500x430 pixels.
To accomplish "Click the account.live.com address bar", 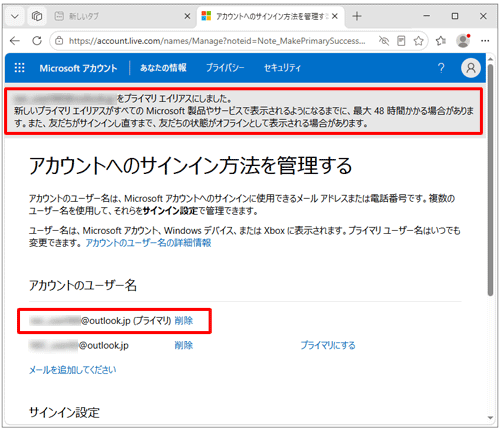I will pyautogui.click(x=217, y=41).
